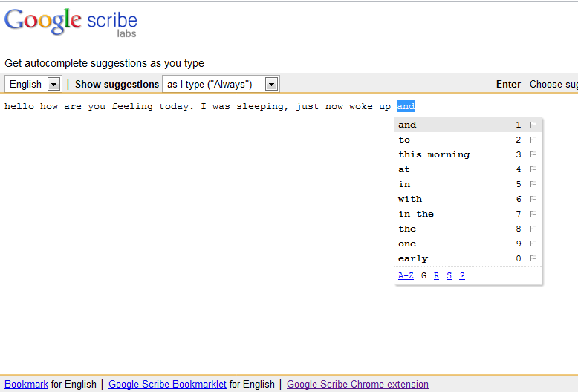Image resolution: width=578 pixels, height=392 pixels.
Task: Choose suggestion "early" from the list
Action: click(x=468, y=258)
